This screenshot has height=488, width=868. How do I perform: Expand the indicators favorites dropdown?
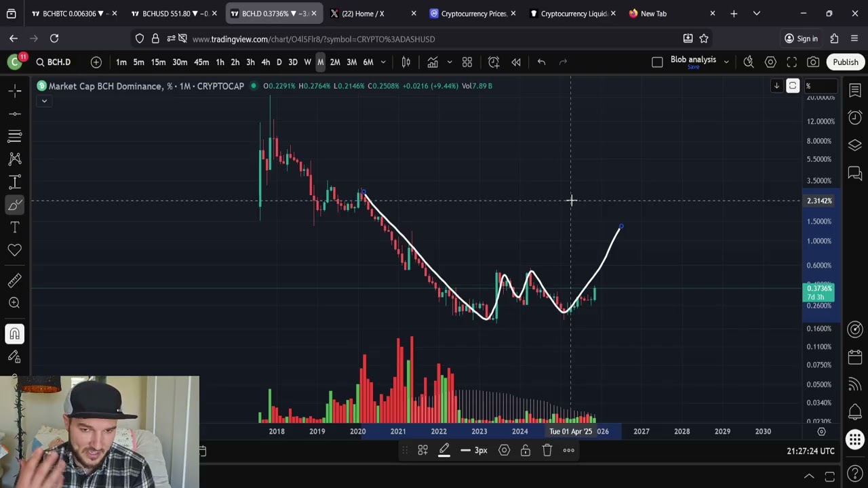[x=449, y=62]
